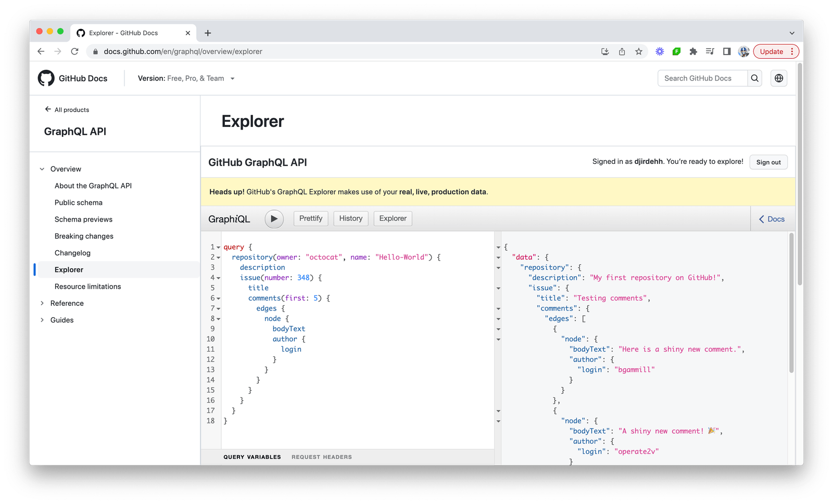Close the Explorer - GitHub Docs tab

188,33
